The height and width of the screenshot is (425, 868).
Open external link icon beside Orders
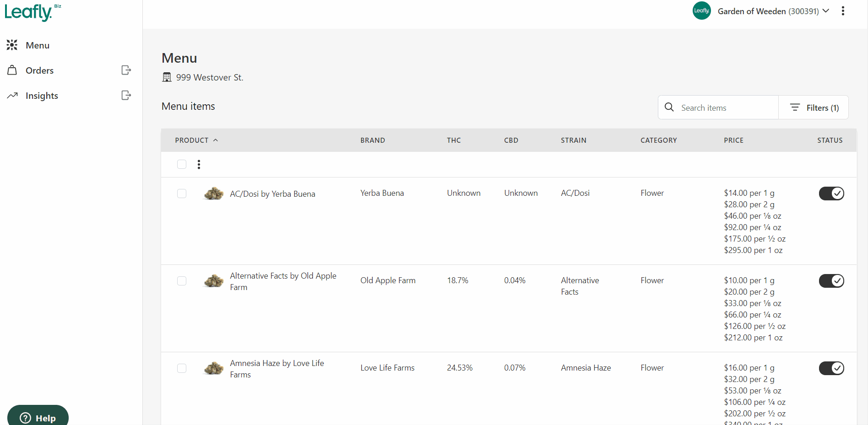point(126,70)
